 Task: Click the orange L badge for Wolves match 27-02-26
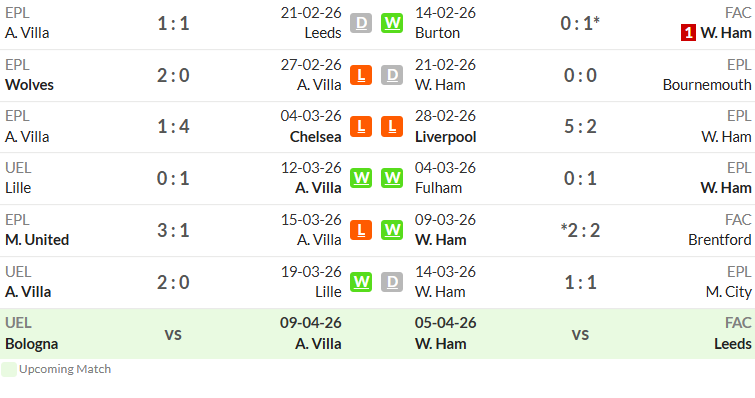click(361, 75)
